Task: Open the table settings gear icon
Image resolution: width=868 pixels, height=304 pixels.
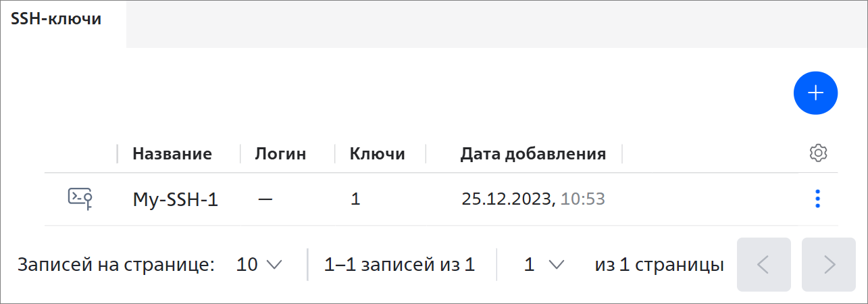Action: 818,153
